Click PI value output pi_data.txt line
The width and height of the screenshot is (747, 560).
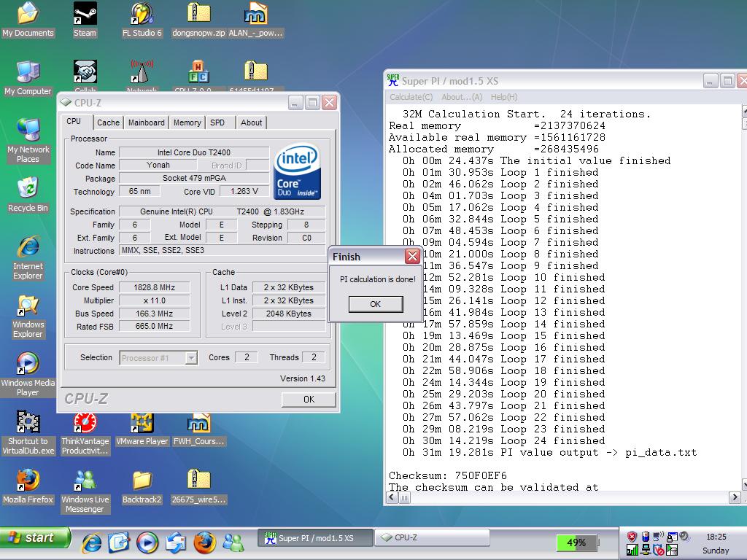[x=549, y=452]
